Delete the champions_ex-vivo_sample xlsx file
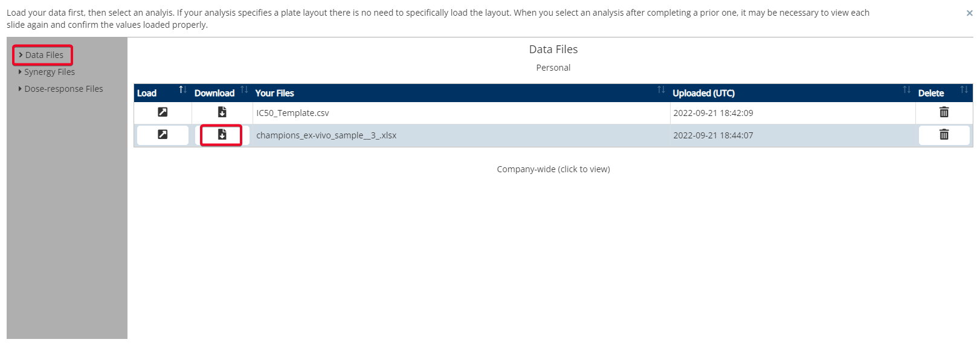Viewport: 980px width, 345px height. 944,135
